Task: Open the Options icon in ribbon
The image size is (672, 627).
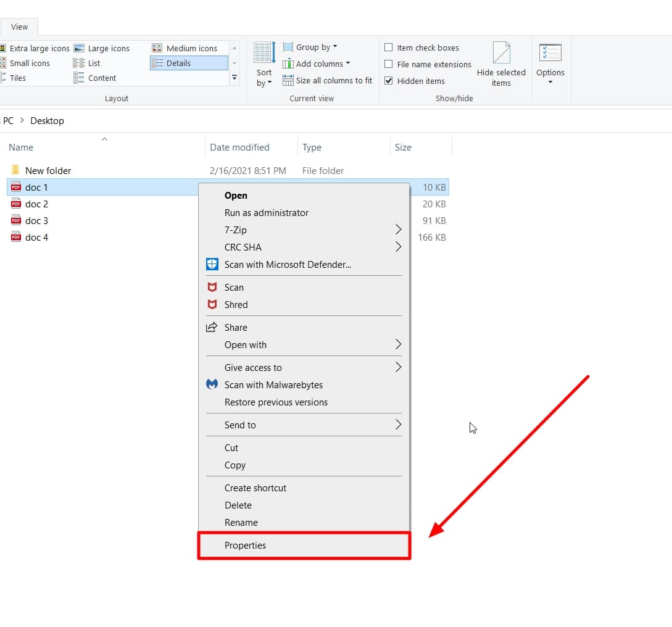Action: pyautogui.click(x=550, y=62)
